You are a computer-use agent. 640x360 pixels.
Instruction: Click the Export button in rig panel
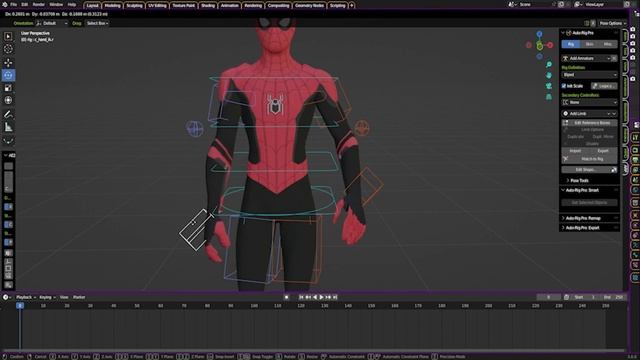[603, 151]
